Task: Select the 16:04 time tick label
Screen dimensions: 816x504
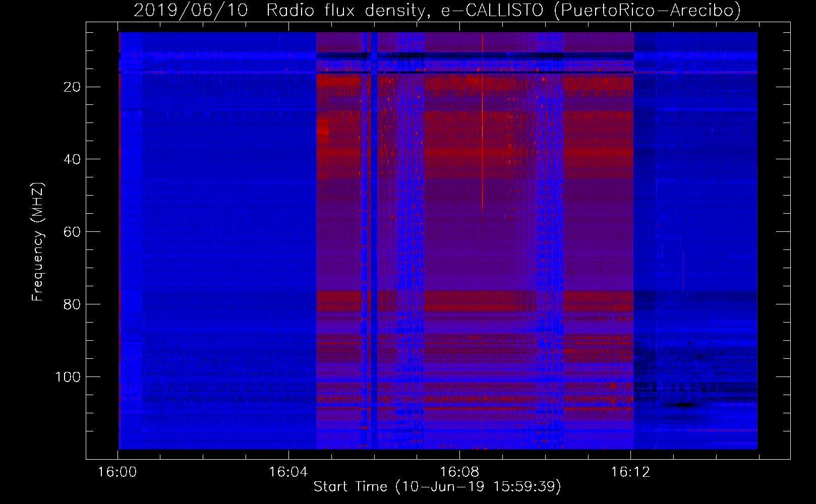Action: [288, 472]
